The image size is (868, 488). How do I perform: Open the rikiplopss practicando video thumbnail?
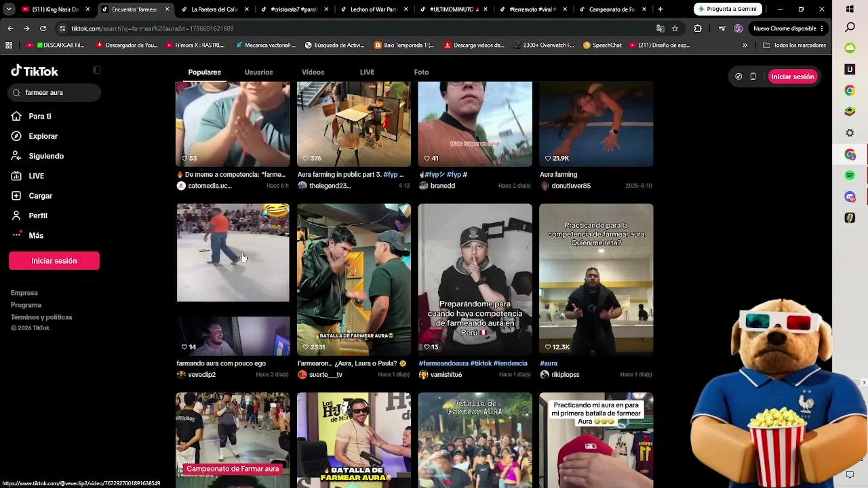coord(596,279)
